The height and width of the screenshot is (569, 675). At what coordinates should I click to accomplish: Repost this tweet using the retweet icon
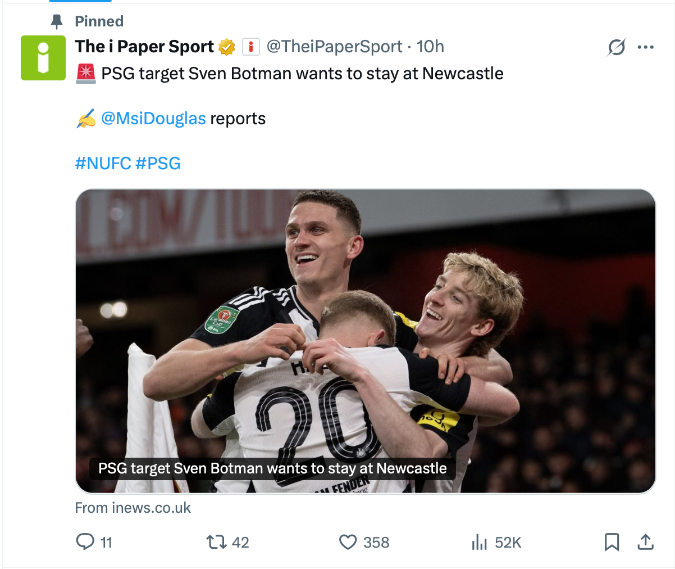pyautogui.click(x=215, y=542)
